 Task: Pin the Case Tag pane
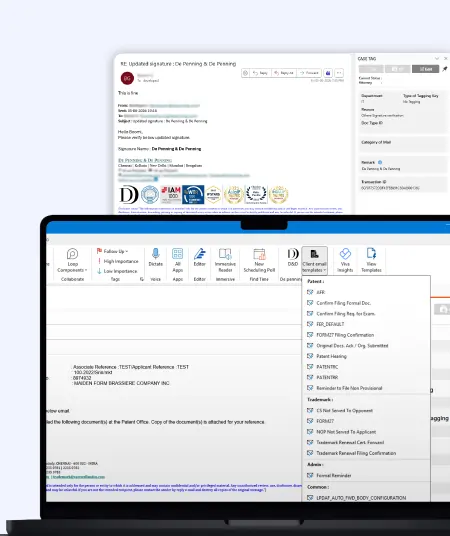pos(445,69)
